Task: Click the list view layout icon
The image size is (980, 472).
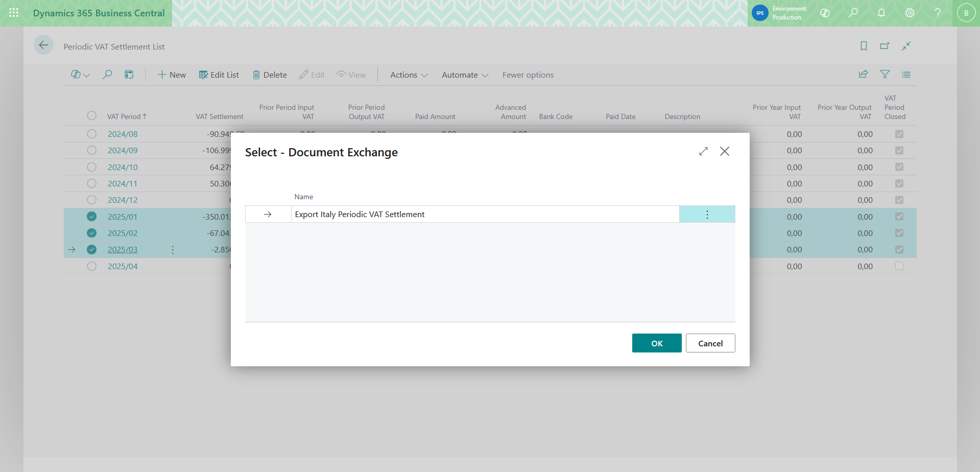Action: (906, 74)
